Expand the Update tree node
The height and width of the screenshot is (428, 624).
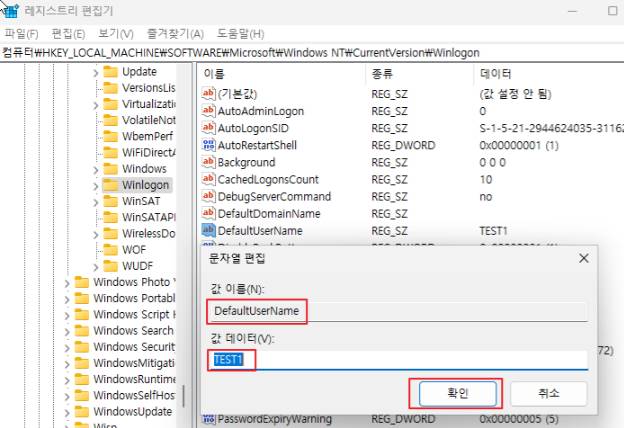[x=96, y=72]
